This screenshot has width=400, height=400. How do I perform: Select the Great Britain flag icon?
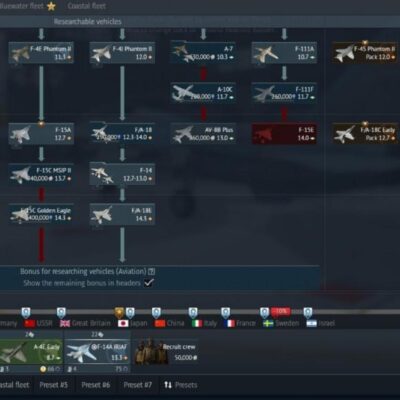[x=65, y=323]
